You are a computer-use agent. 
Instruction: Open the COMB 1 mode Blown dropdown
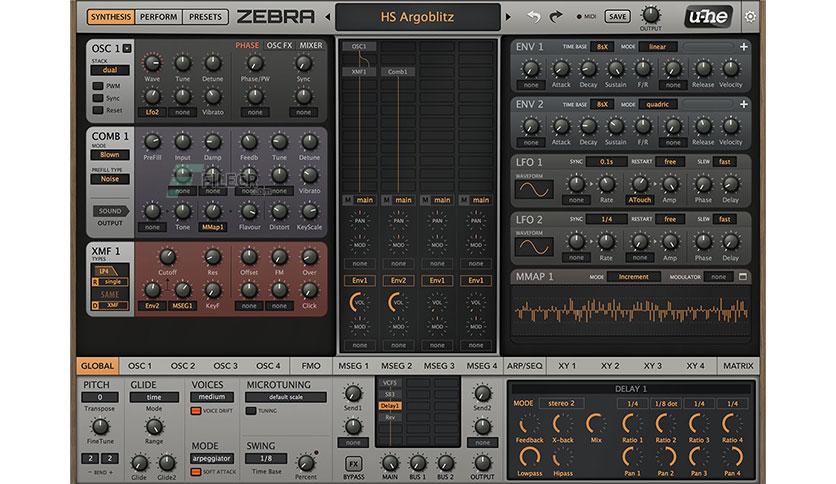(110, 155)
